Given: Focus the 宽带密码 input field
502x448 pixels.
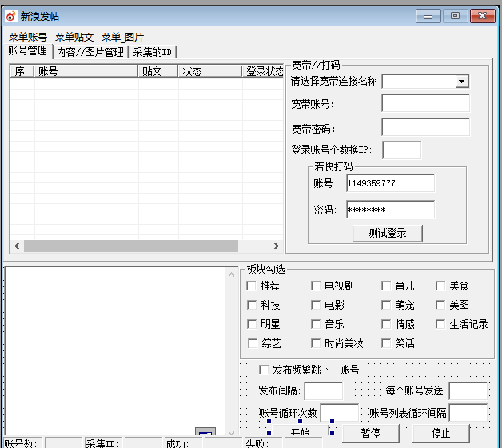Looking at the screenshot, I should (425, 127).
